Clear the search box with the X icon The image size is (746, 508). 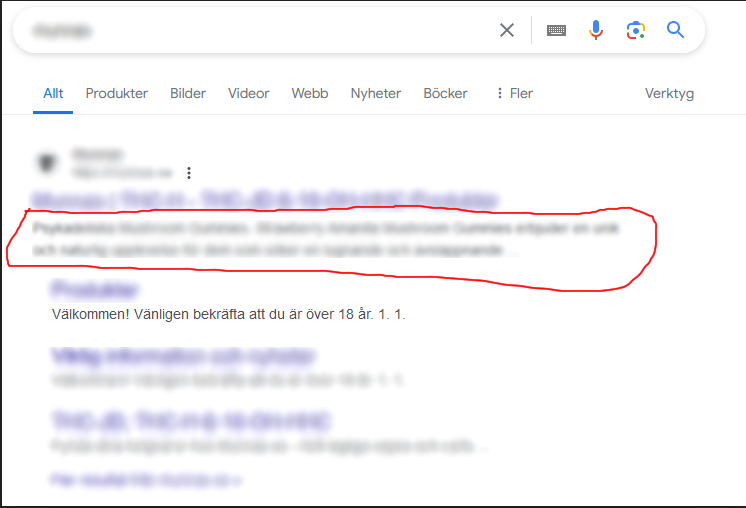(507, 30)
